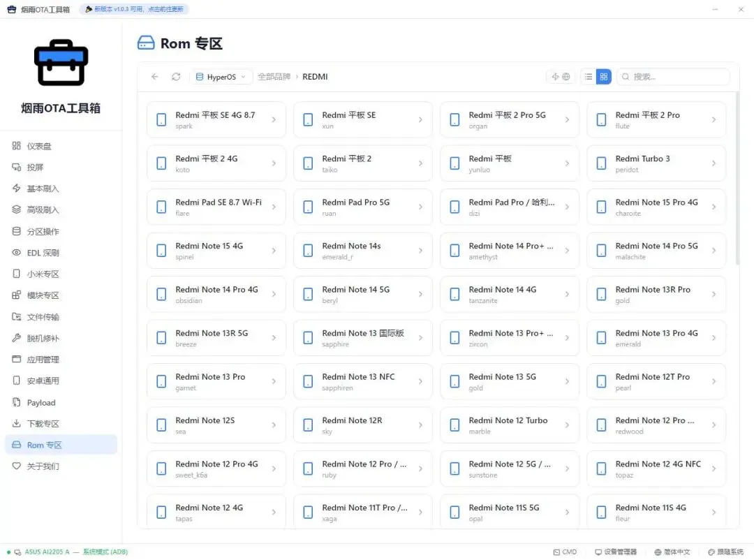The image size is (754, 560).
Task: Click the 文件传输 file transfer icon
Action: coord(16,316)
